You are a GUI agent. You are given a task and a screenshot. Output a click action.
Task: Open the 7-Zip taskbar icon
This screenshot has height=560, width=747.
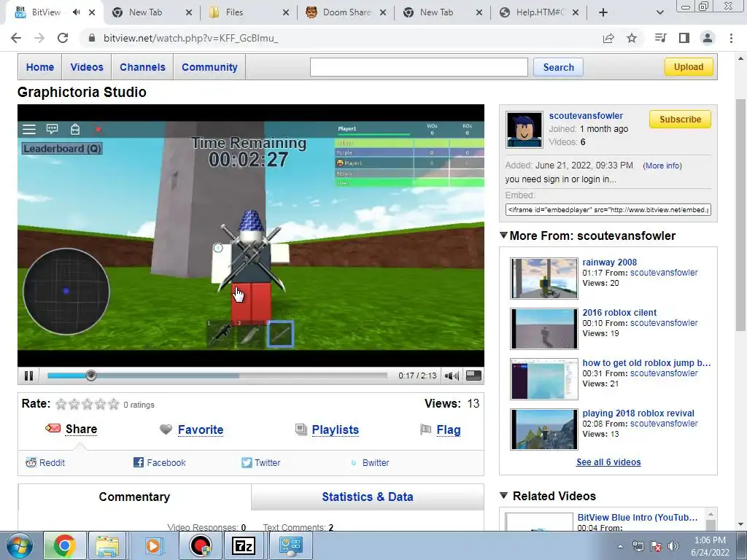(x=244, y=545)
